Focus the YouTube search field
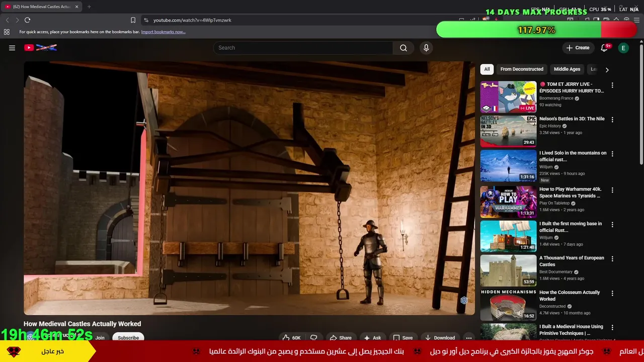This screenshot has height=362, width=644. pos(303,48)
